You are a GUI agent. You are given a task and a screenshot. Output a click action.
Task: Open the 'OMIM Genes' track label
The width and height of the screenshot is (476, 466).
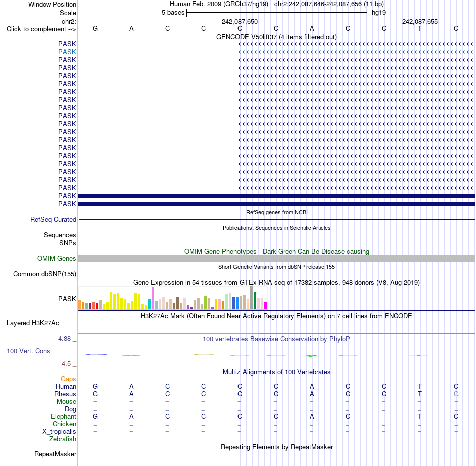click(56, 259)
